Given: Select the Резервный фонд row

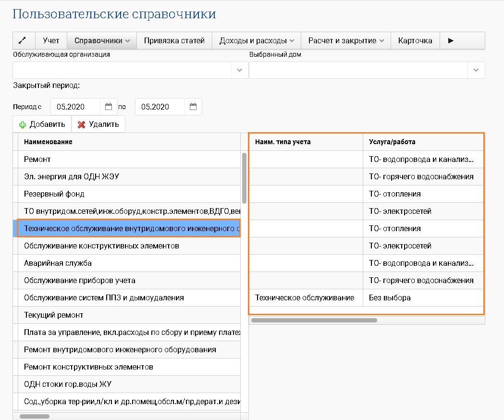Looking at the screenshot, I should [x=54, y=194].
